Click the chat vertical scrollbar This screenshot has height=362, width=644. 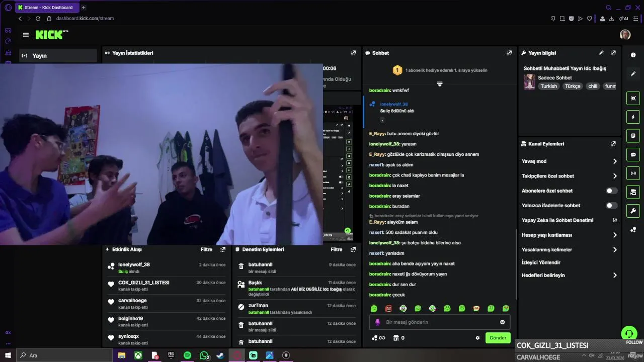click(516, 264)
